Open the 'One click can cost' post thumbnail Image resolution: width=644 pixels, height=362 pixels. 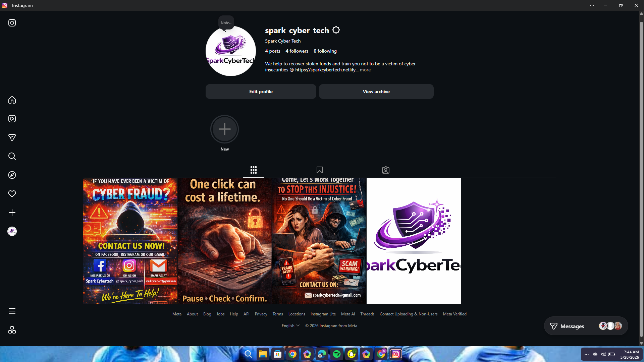point(225,241)
